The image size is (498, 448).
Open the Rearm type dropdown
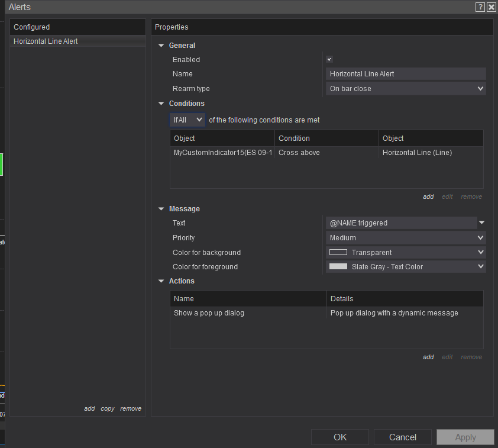406,89
